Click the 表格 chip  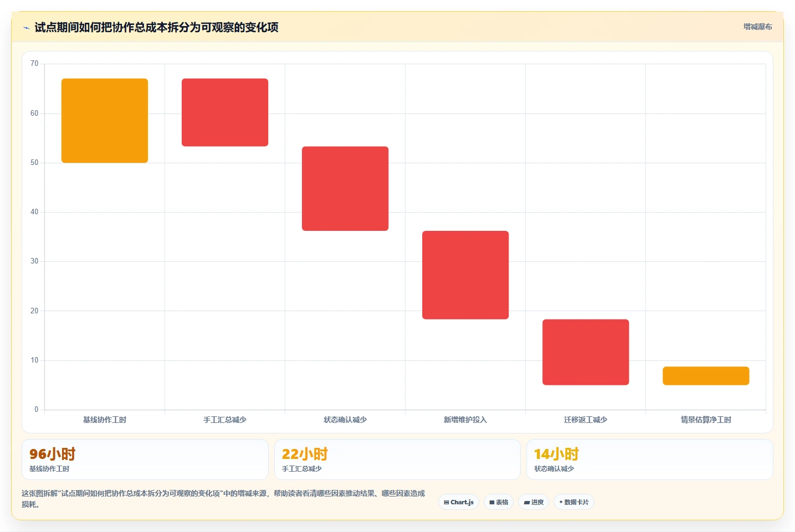(x=499, y=502)
